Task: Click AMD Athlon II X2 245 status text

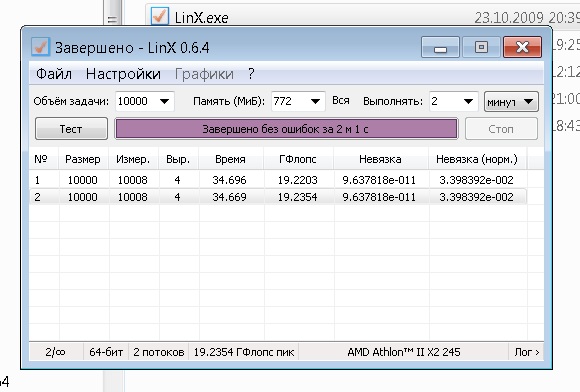Action: point(404,352)
